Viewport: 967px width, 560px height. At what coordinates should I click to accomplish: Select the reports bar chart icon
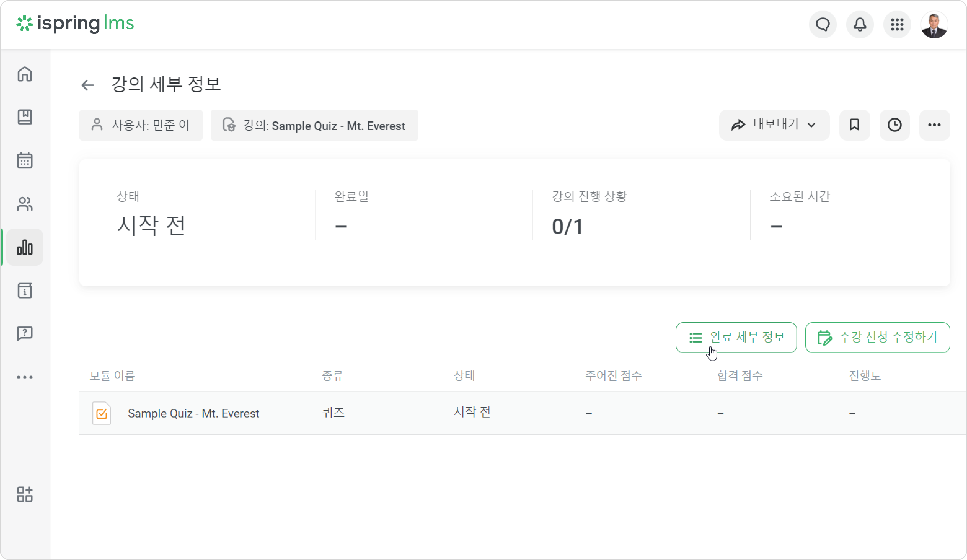click(24, 247)
